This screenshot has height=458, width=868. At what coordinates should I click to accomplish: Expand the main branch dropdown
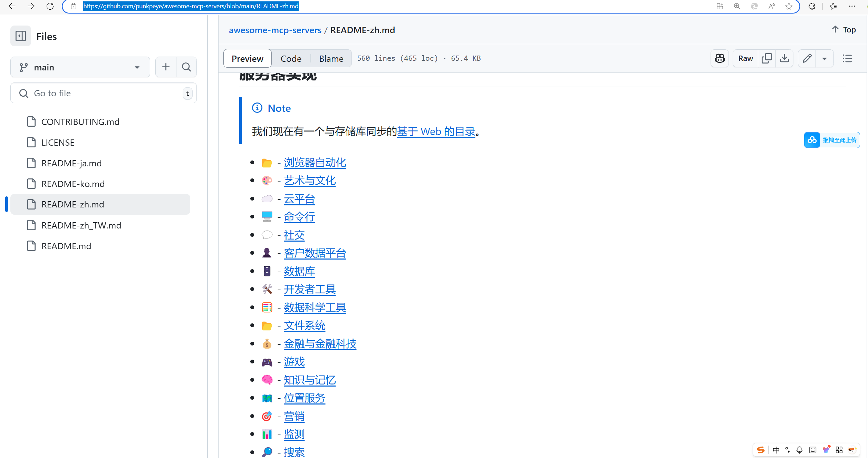tap(80, 67)
